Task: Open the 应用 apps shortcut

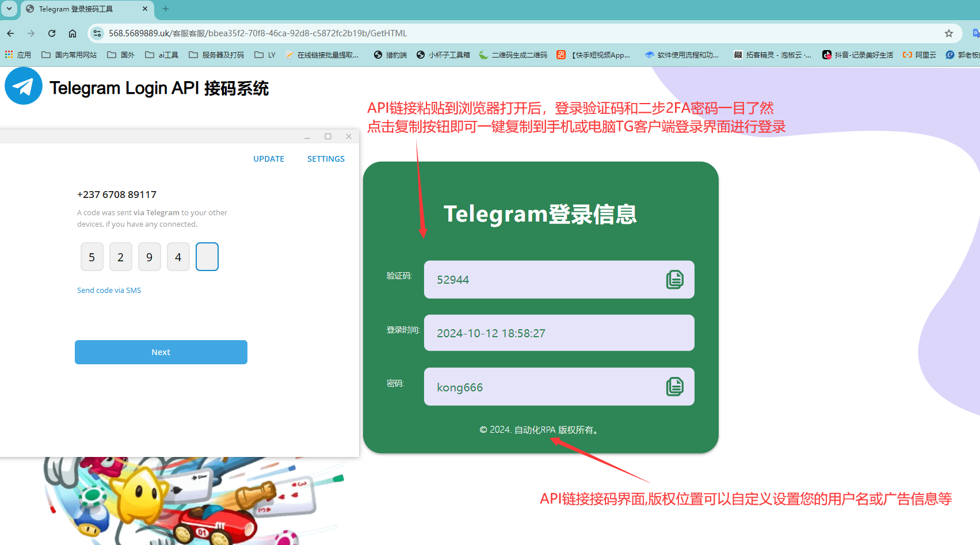Action: (18, 55)
